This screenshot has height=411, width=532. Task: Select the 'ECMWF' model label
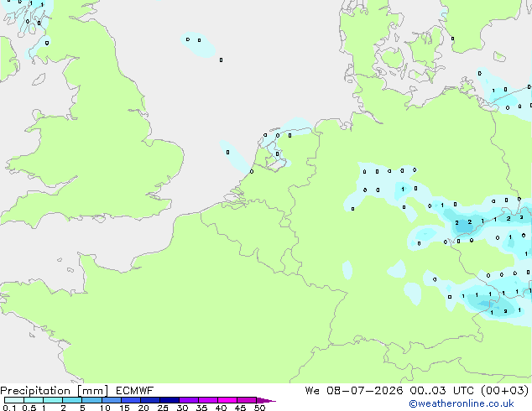[135, 391]
